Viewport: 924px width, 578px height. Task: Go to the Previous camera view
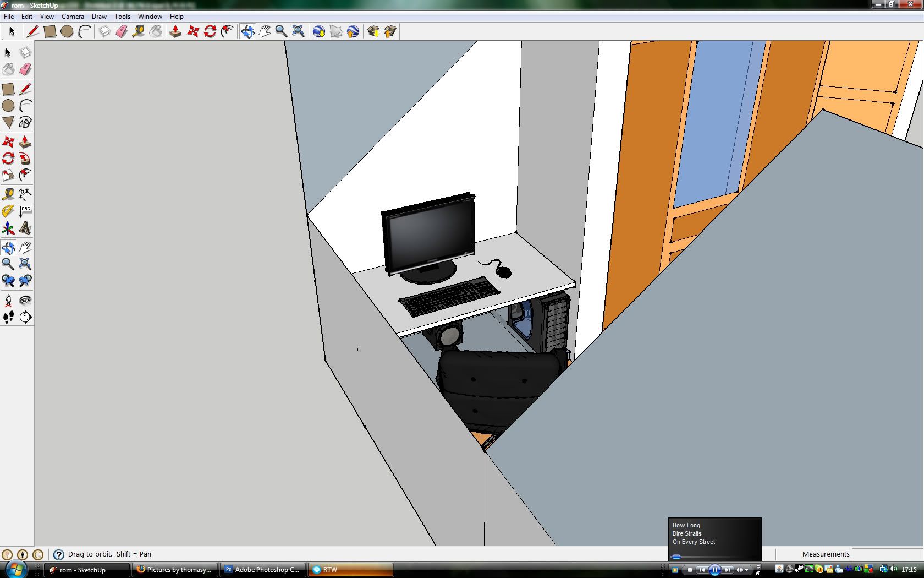pyautogui.click(x=8, y=281)
